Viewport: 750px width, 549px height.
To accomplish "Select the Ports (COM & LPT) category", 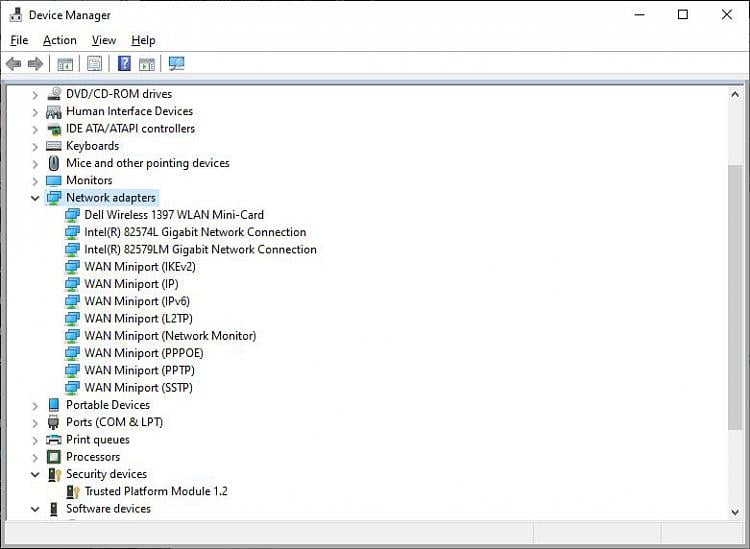I will 114,422.
